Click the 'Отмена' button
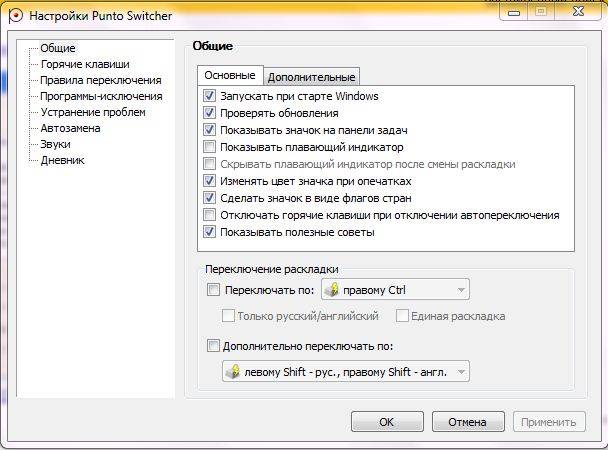Viewport: 608px width, 450px height. (x=467, y=422)
